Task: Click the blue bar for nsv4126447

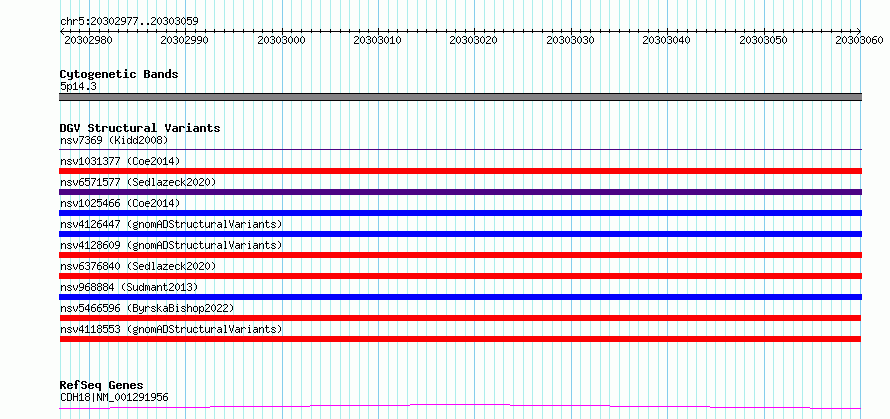Action: 460,234
